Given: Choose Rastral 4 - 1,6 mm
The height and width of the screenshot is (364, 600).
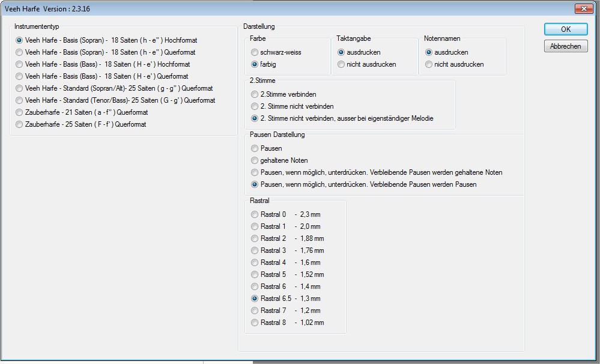Looking at the screenshot, I should [255, 262].
